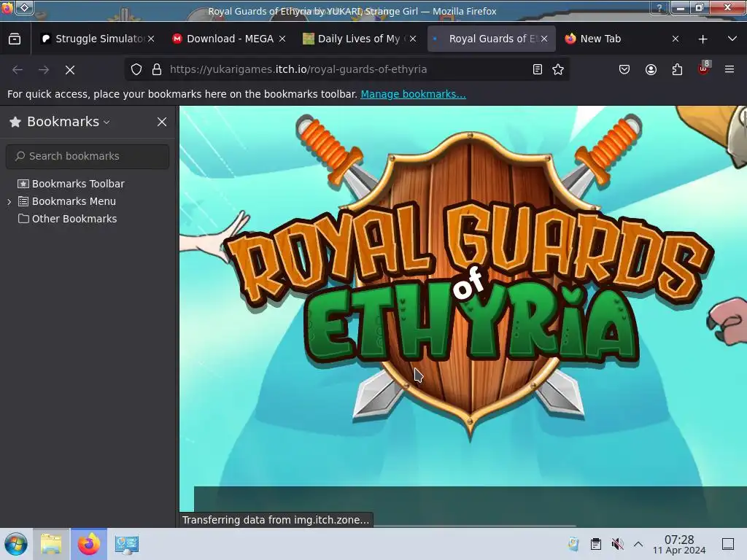Image resolution: width=747 pixels, height=560 pixels.
Task: Click the URL address bar
Action: tap(347, 69)
